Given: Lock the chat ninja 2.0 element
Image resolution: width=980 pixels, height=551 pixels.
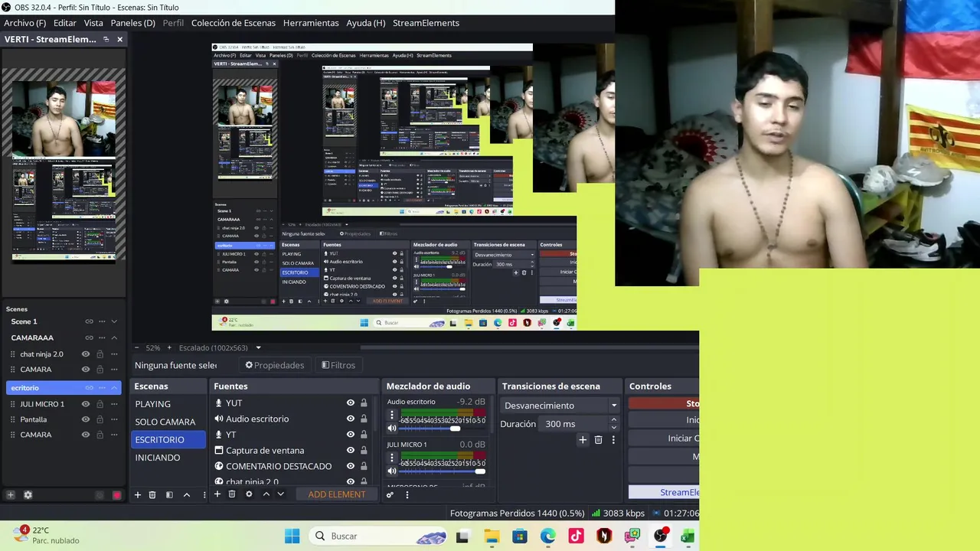Looking at the screenshot, I should click(x=99, y=354).
